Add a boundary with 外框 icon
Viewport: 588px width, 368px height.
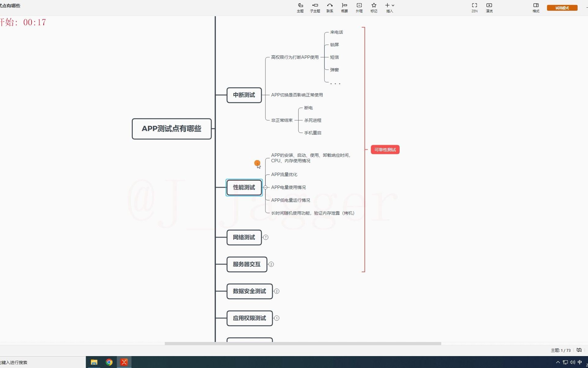[x=359, y=8]
